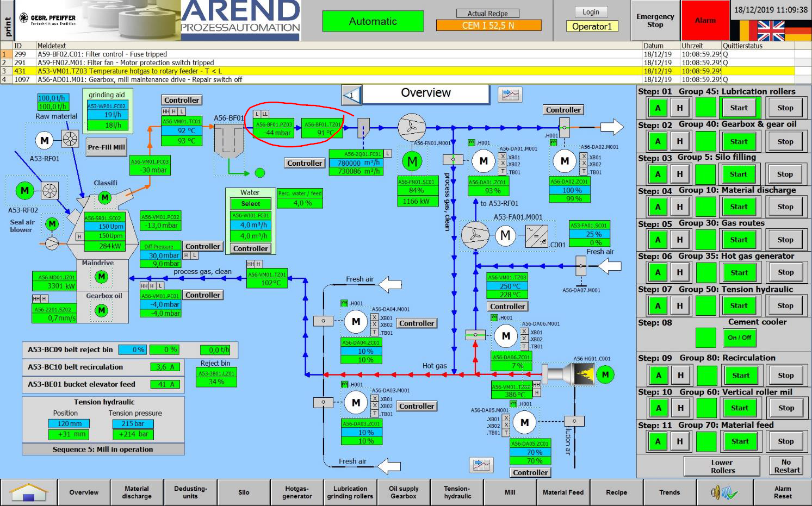Click the left arrow beside Overview title

[351, 96]
